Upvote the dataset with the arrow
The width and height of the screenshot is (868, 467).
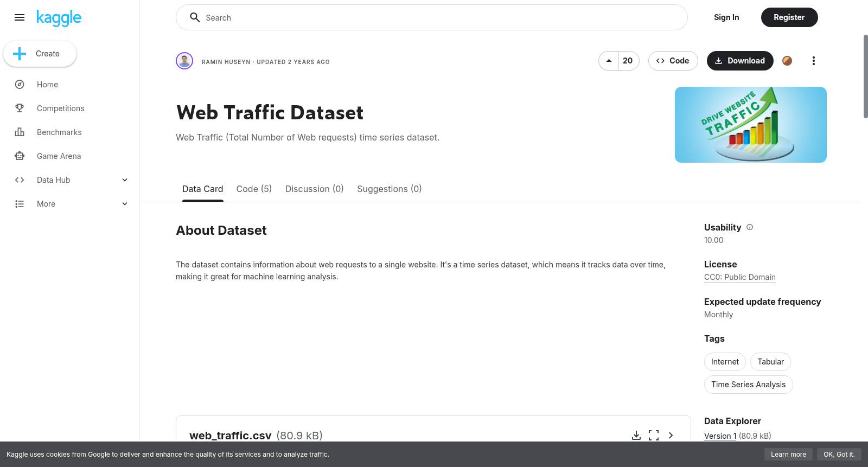pos(609,61)
